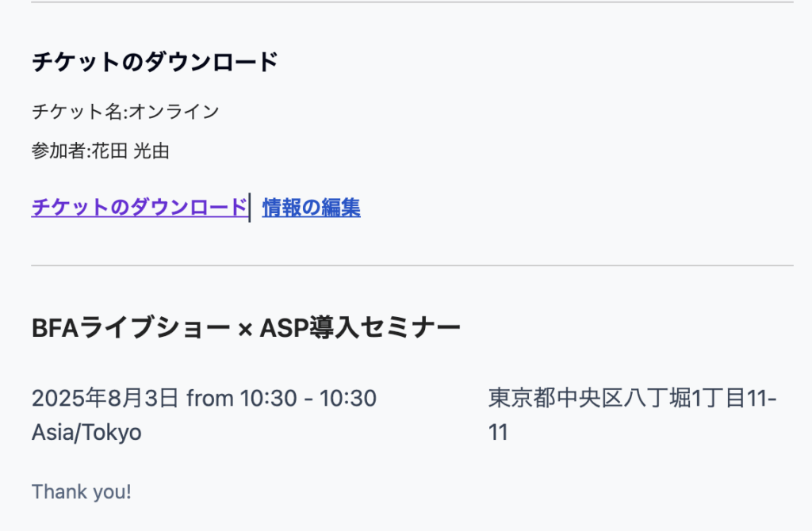The height and width of the screenshot is (531, 812).
Task: Select the bold チケットのダウンロード section heading
Action: (155, 62)
